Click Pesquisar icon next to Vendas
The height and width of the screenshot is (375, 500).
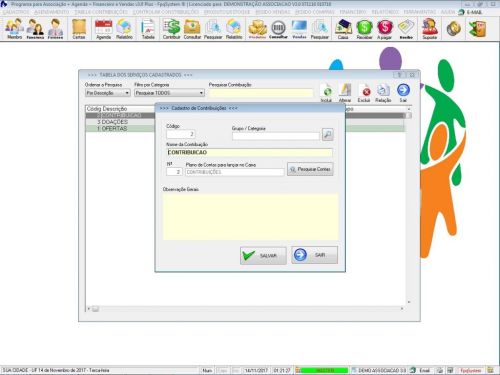pos(320,29)
